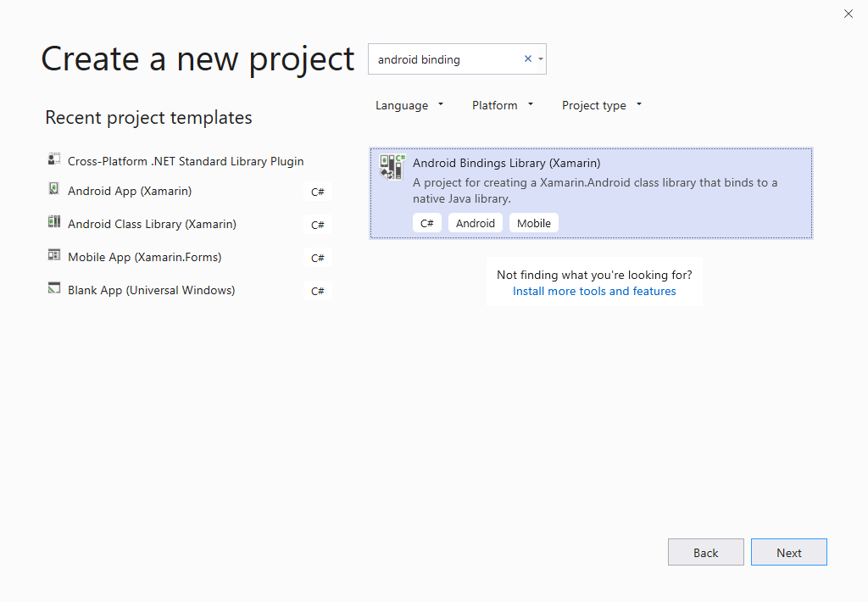The width and height of the screenshot is (868, 602).
Task: Pick Blank App (Universal Windows) from recent templates
Action: pos(151,290)
